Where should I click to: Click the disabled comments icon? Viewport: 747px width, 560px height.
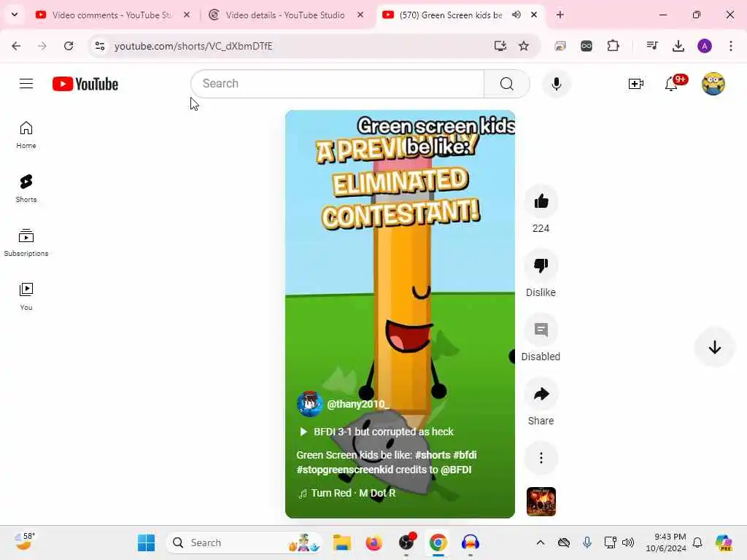click(541, 330)
